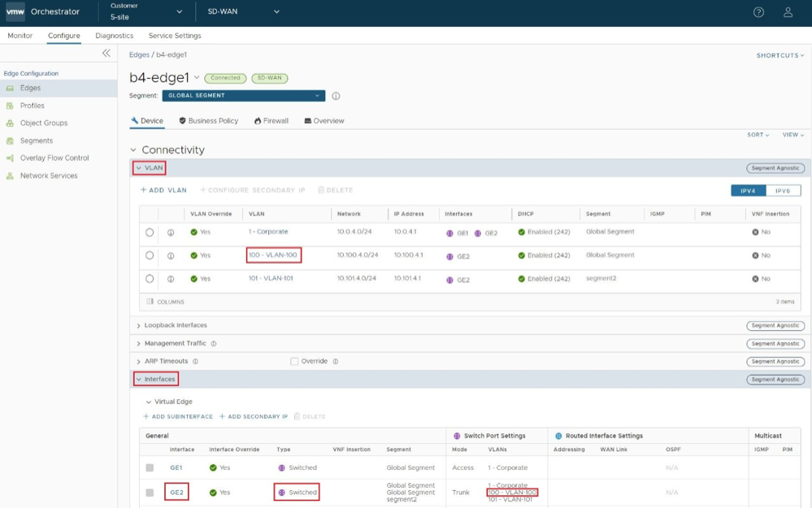This screenshot has width=812, height=508.
Task: Select Profiles in the sidebar
Action: [33, 106]
